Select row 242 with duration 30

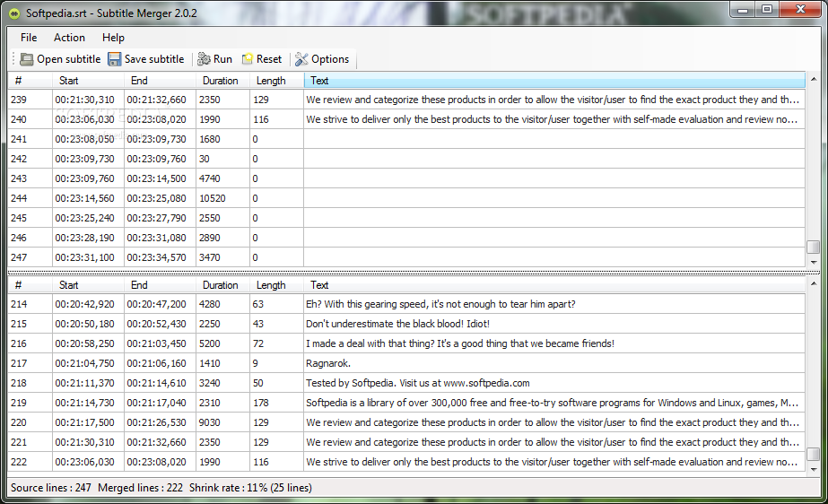(406, 159)
